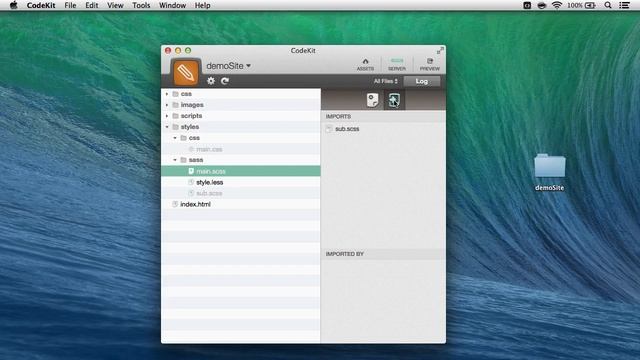Select main.css file row
640x360 pixels.
click(x=241, y=149)
